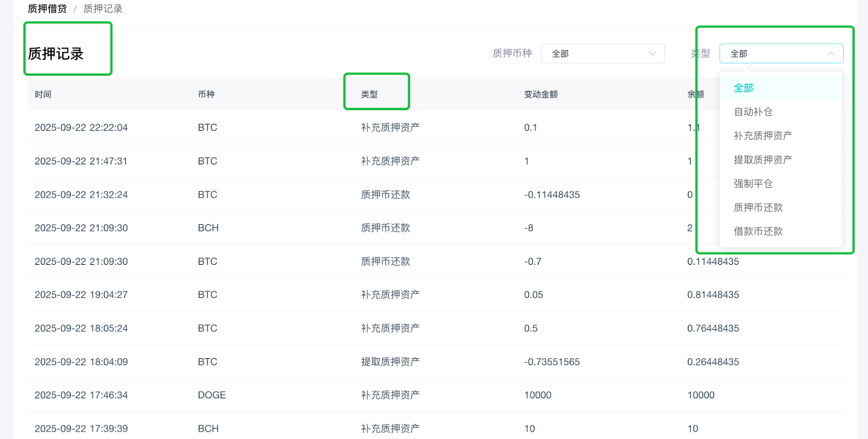Click balance value 0.26448435

(713, 362)
